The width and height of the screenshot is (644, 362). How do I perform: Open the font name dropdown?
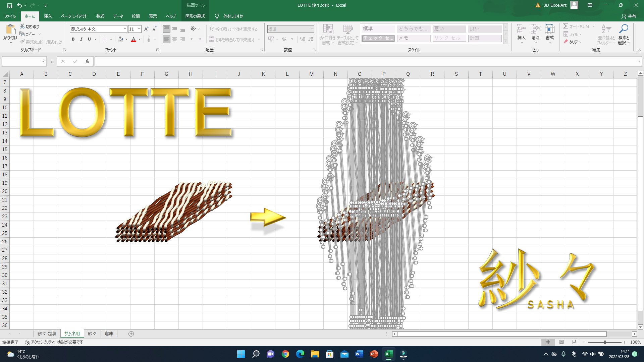click(x=125, y=29)
